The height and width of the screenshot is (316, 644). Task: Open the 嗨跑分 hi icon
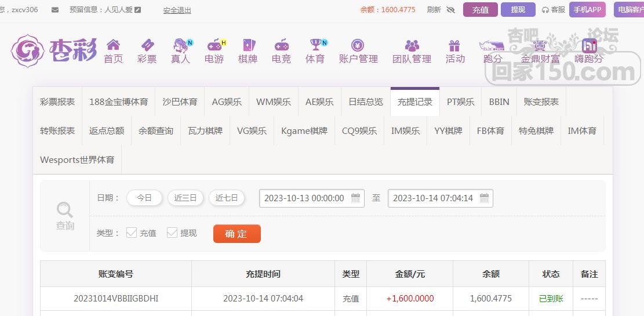[x=590, y=45]
